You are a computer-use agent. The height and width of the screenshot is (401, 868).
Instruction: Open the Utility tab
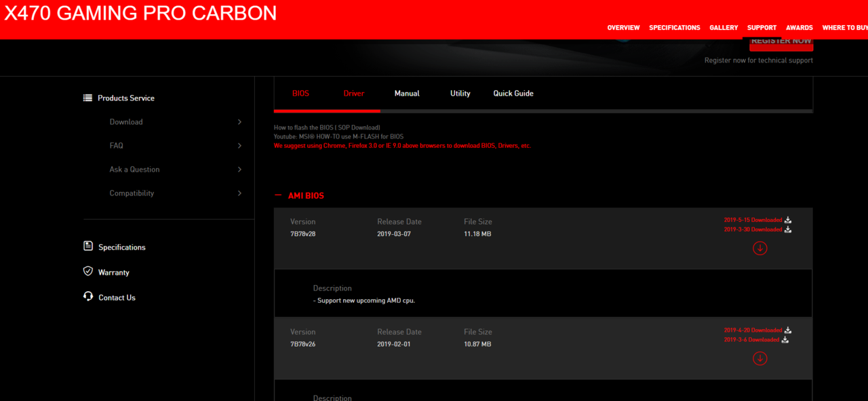(460, 94)
